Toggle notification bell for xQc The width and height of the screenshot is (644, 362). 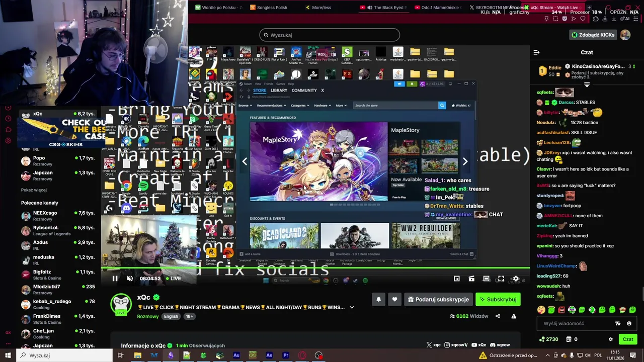(378, 299)
